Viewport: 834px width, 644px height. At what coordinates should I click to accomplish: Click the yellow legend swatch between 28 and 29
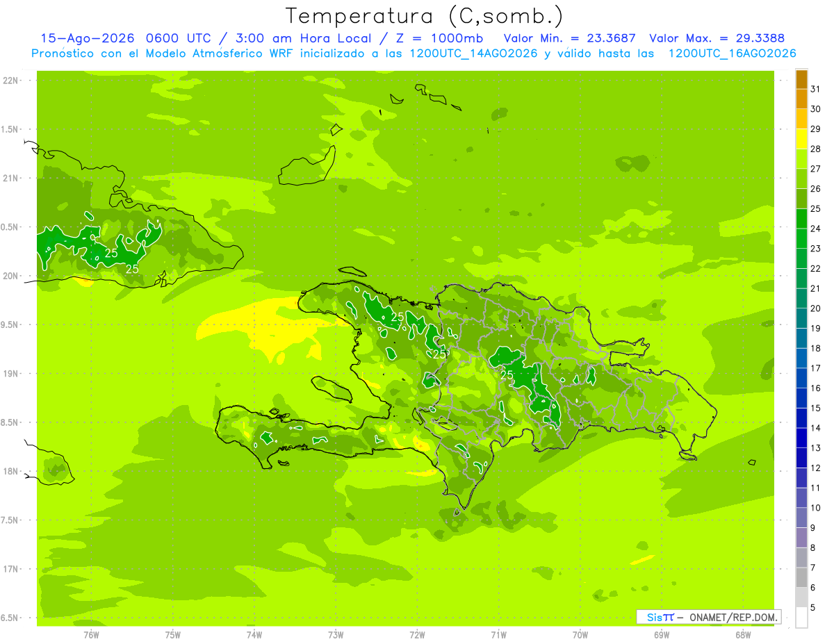(801, 139)
